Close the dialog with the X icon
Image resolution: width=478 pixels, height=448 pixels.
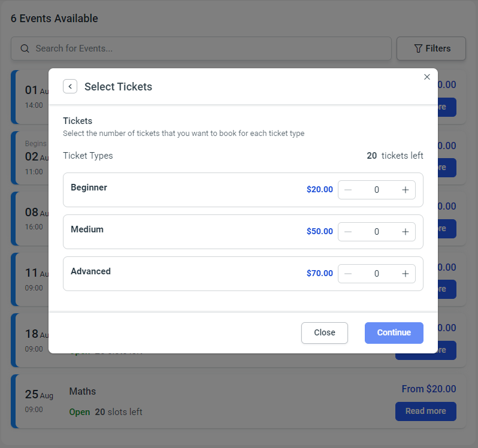coord(426,77)
